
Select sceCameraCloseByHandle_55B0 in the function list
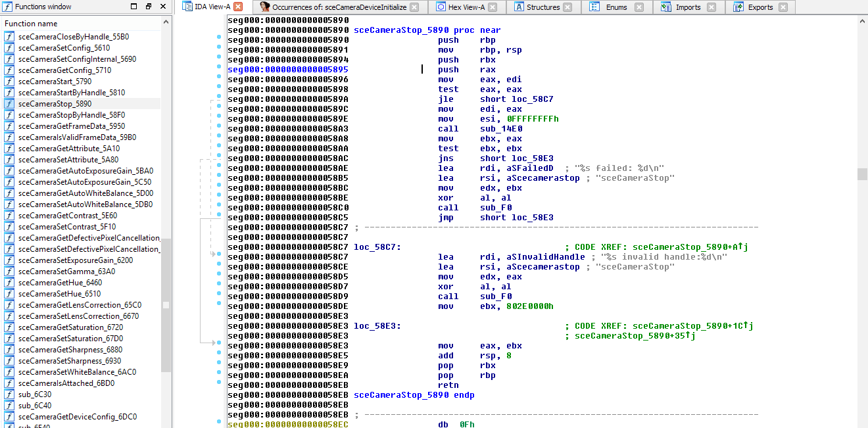tap(74, 37)
